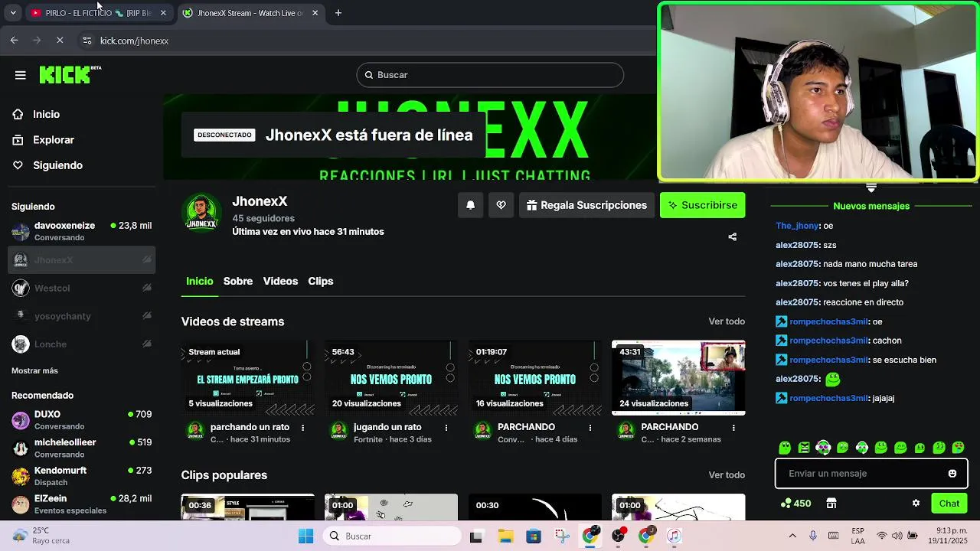This screenshot has height=551, width=980.
Task: Click the share icon under Suscribirse
Action: pos(732,237)
